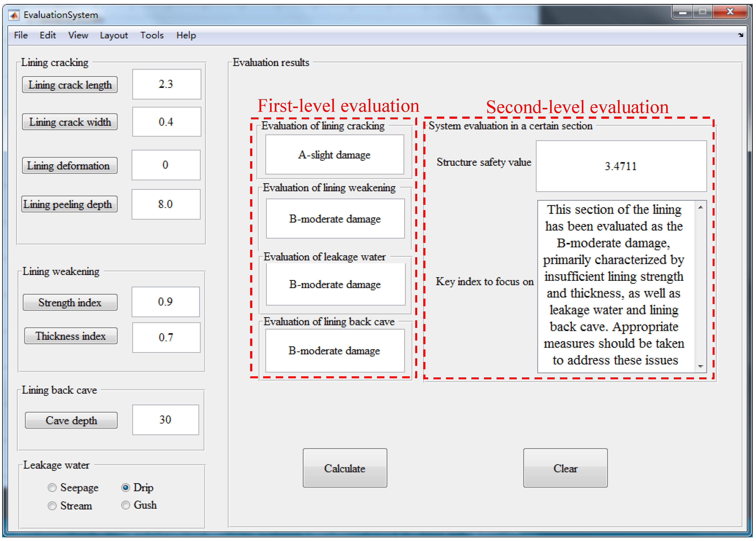This screenshot has height=541, width=756.
Task: Click the leakage water result box
Action: pyautogui.click(x=336, y=284)
